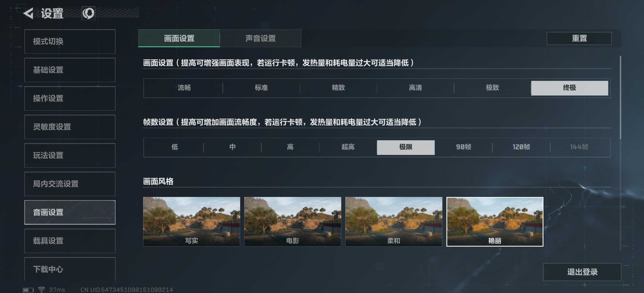Choose 终极 graphics quality

tap(570, 88)
